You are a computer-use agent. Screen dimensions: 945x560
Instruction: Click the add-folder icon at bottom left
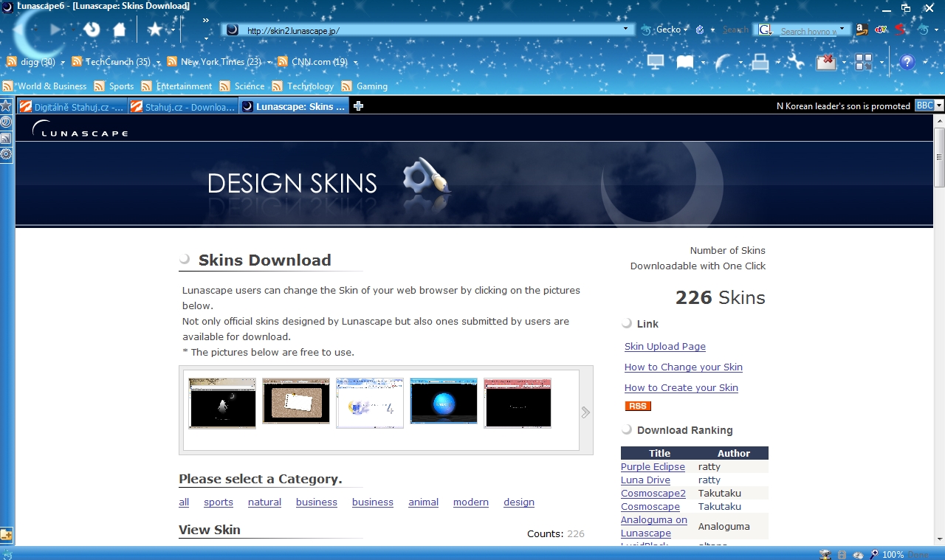6,535
